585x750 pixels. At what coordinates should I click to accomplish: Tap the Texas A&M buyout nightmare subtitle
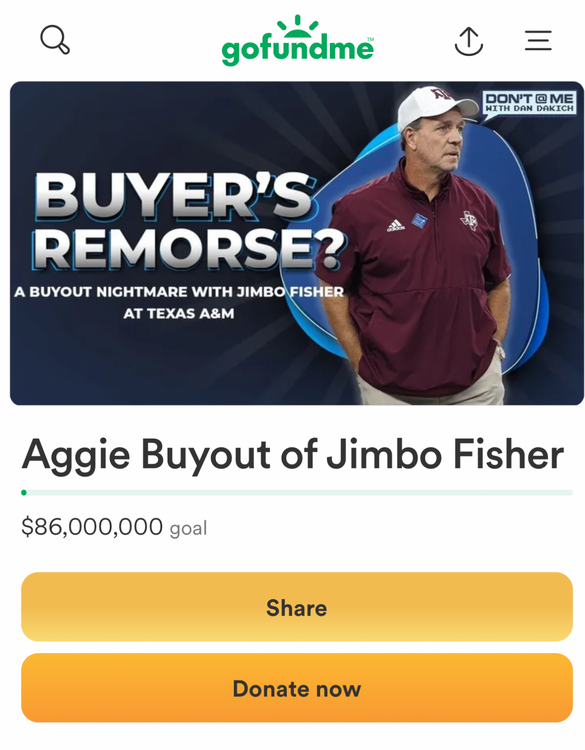179,302
